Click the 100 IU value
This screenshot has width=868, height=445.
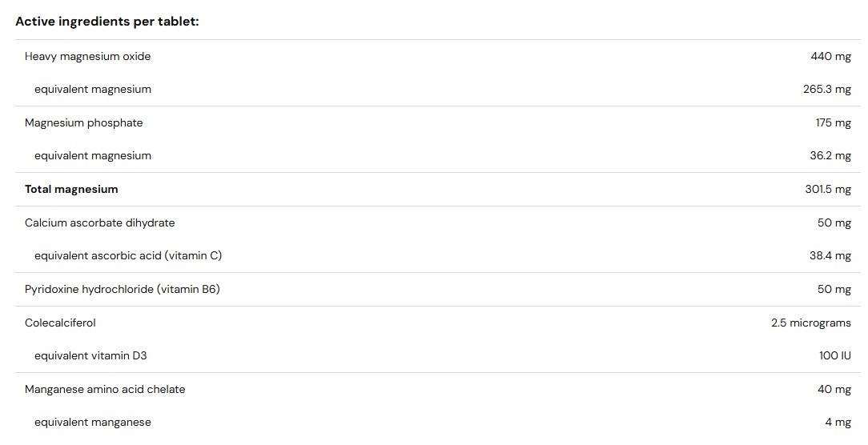pos(834,355)
